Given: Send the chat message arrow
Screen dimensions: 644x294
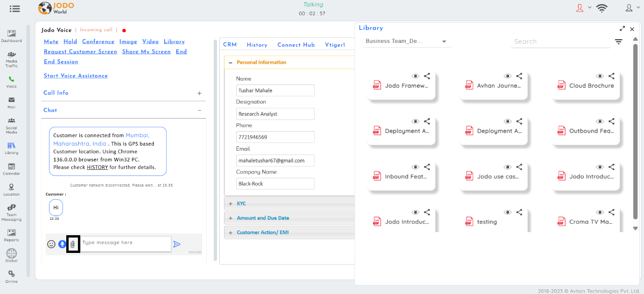Looking at the screenshot, I should click(177, 244).
